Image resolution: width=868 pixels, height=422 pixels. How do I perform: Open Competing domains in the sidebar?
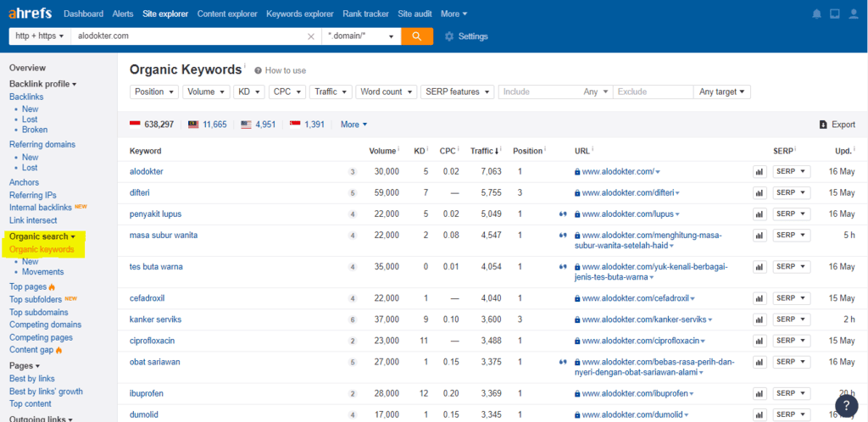(46, 325)
